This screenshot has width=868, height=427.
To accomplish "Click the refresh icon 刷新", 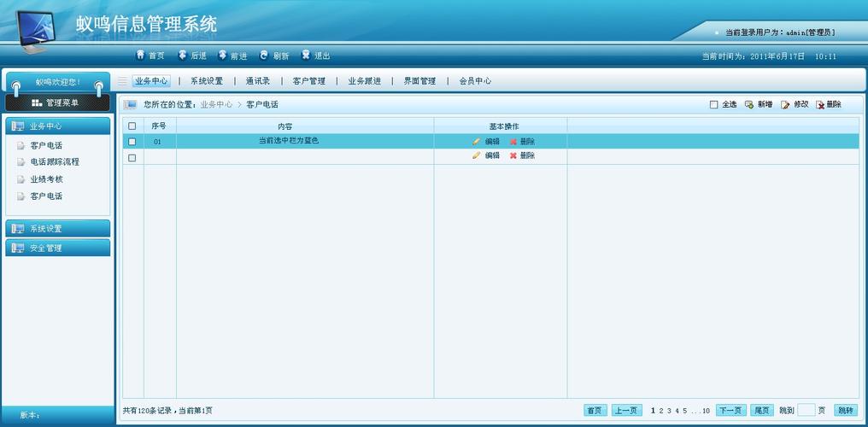I will point(264,56).
